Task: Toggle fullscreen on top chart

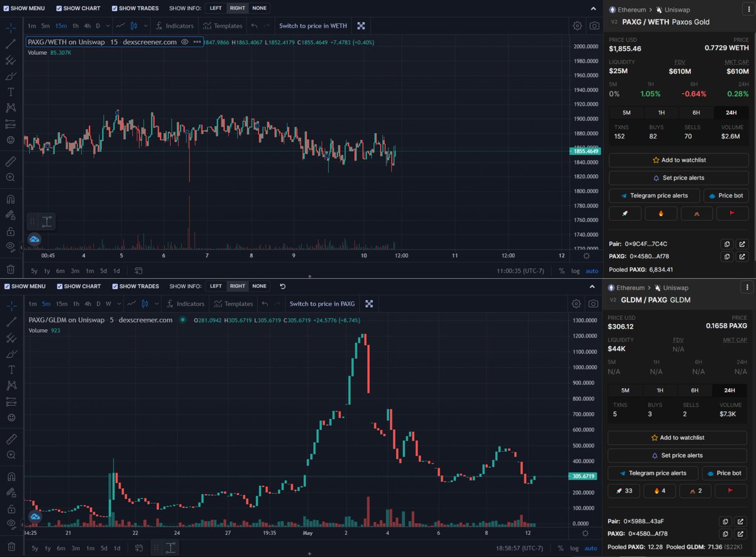Action: coord(361,26)
